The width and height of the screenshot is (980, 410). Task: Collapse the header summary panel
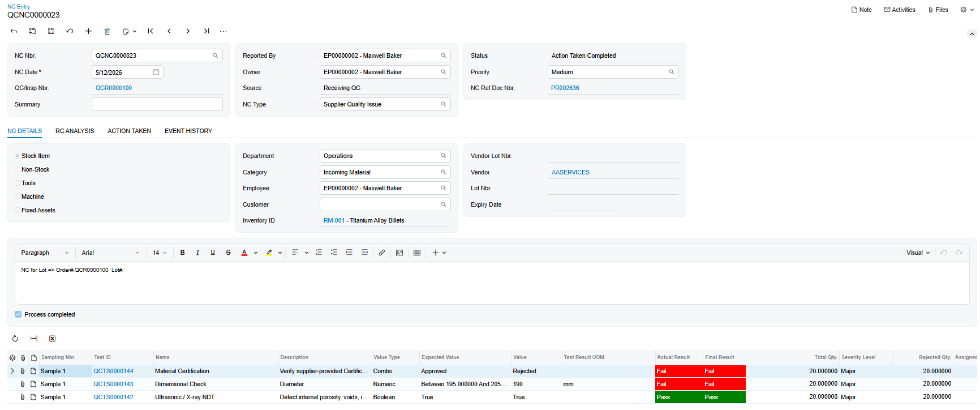click(972, 34)
